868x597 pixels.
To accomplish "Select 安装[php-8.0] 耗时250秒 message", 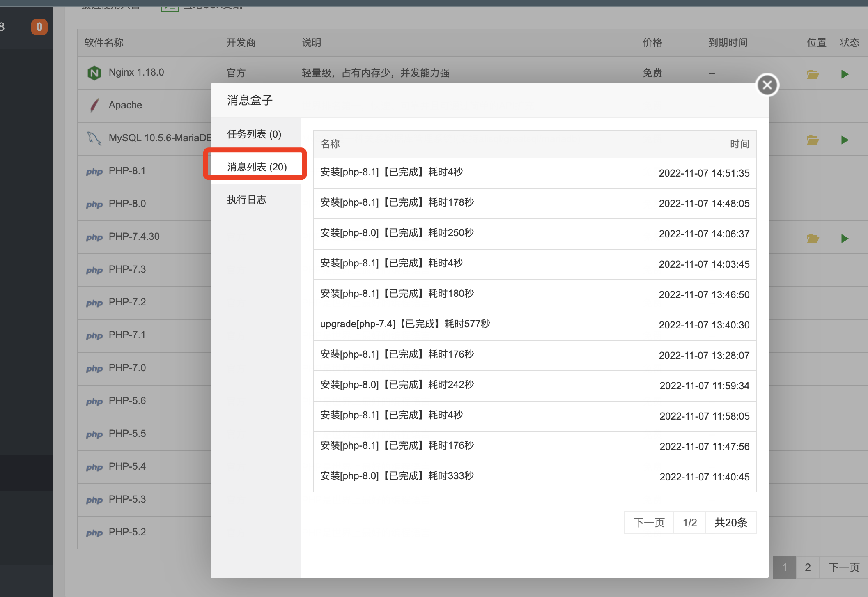I will [535, 234].
